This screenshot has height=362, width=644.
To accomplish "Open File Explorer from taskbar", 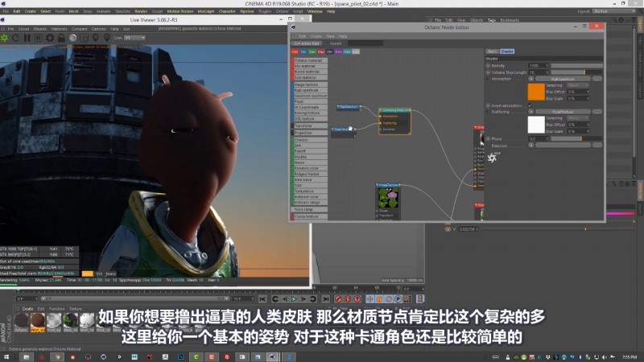I will (x=26, y=357).
